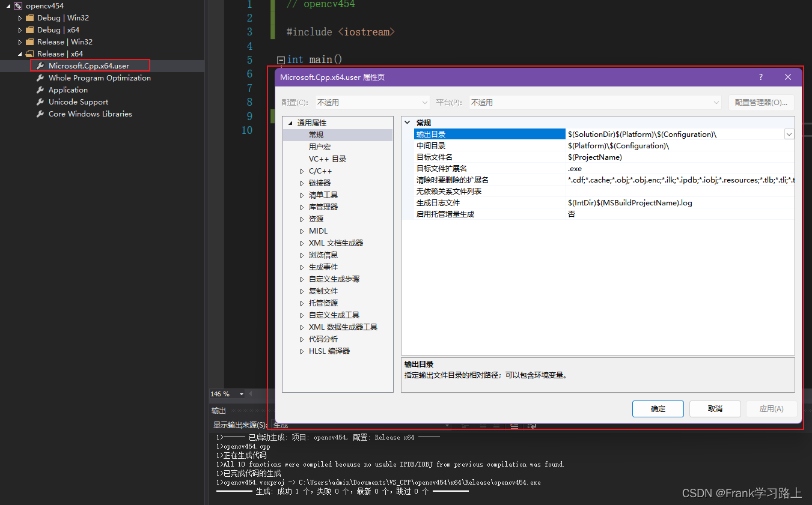Select 自定义生成步骤 tree item
This screenshot has width=812, height=505.
[x=334, y=279]
